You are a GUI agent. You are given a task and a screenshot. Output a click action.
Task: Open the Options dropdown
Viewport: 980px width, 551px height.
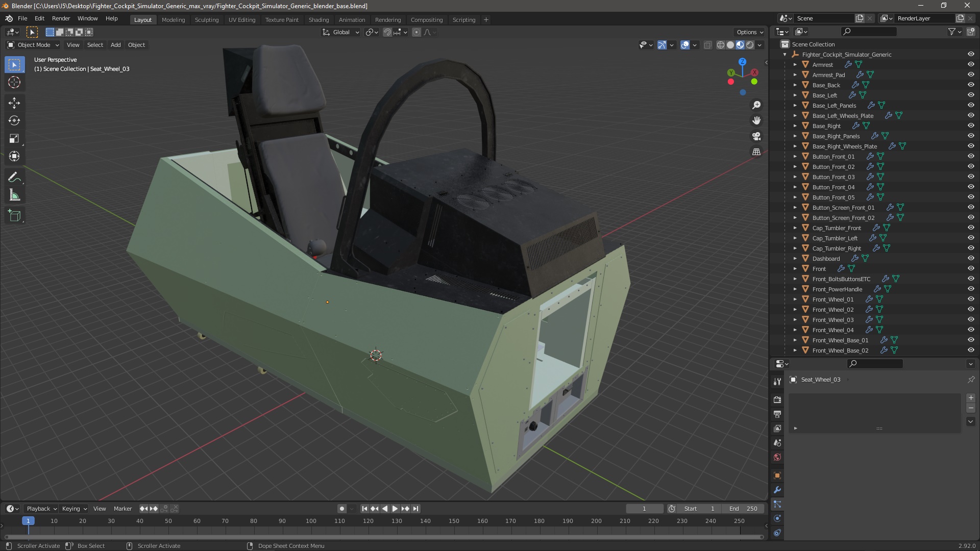tap(750, 32)
